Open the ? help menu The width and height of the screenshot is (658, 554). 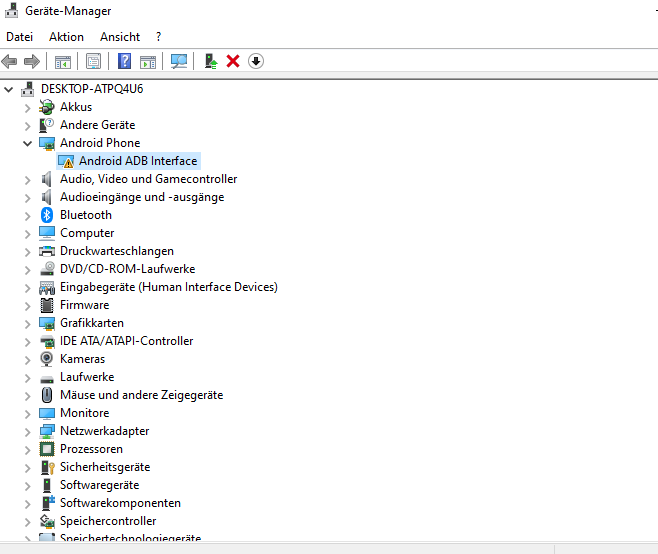click(158, 37)
